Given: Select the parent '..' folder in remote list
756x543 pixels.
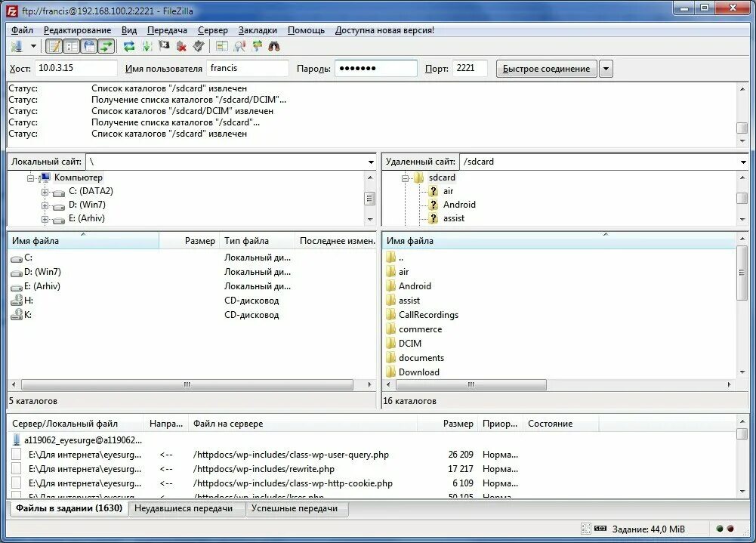Looking at the screenshot, I should click(x=394, y=258).
